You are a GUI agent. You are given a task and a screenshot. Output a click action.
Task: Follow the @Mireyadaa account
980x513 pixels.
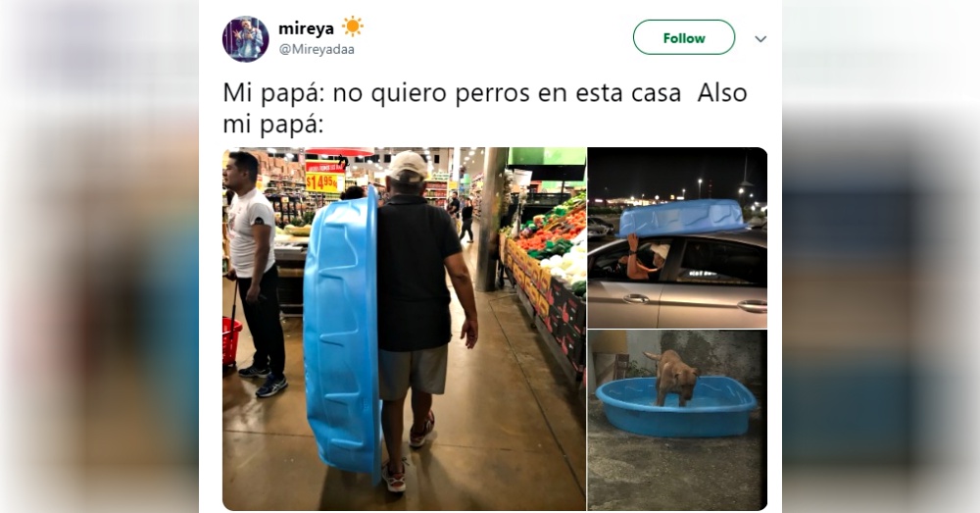pyautogui.click(x=684, y=37)
